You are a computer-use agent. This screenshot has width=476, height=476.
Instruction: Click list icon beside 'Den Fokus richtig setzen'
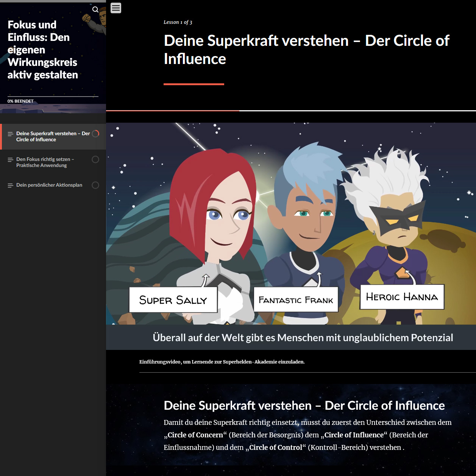pyautogui.click(x=10, y=160)
